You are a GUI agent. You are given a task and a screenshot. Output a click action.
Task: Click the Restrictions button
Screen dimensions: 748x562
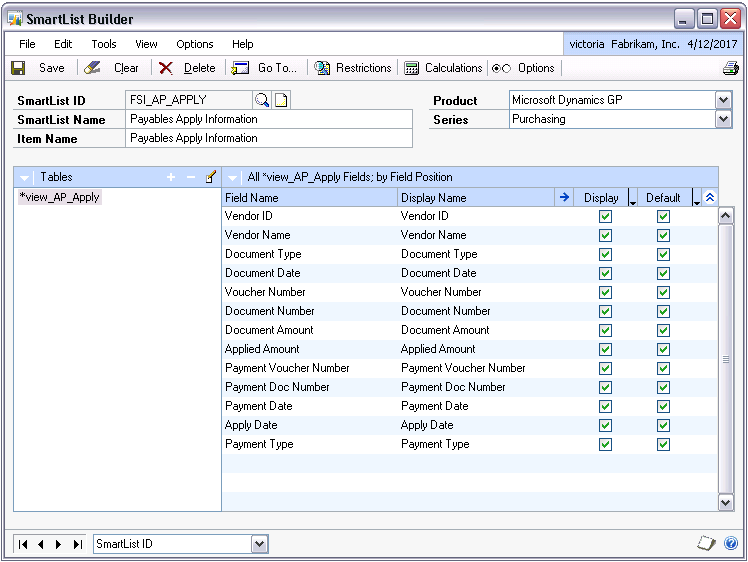click(353, 68)
